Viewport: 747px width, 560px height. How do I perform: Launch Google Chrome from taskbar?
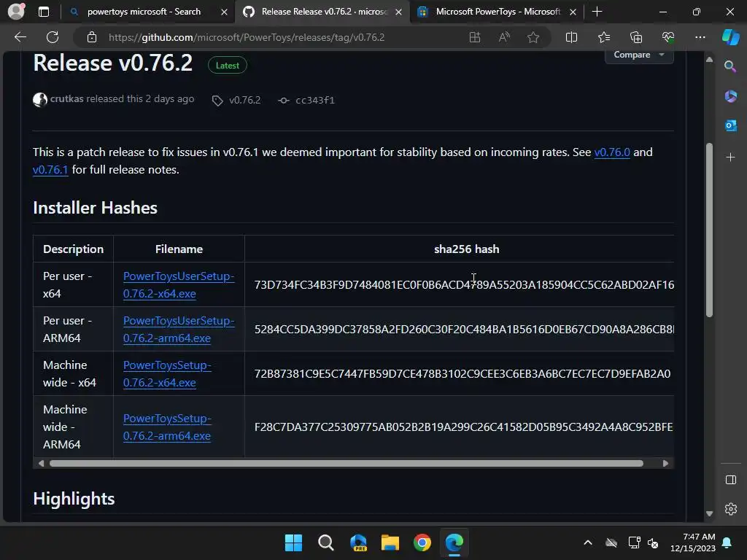click(x=422, y=542)
